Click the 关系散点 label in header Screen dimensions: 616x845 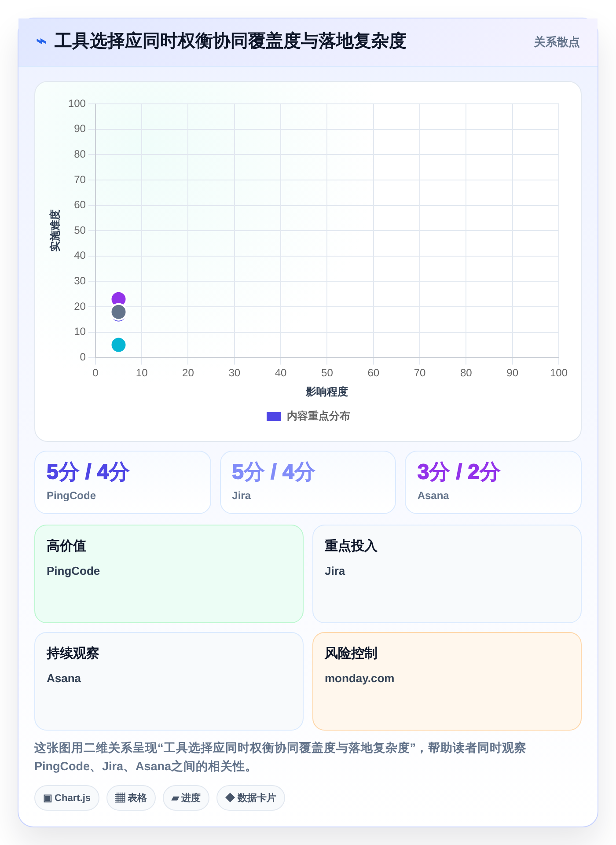coord(557,42)
